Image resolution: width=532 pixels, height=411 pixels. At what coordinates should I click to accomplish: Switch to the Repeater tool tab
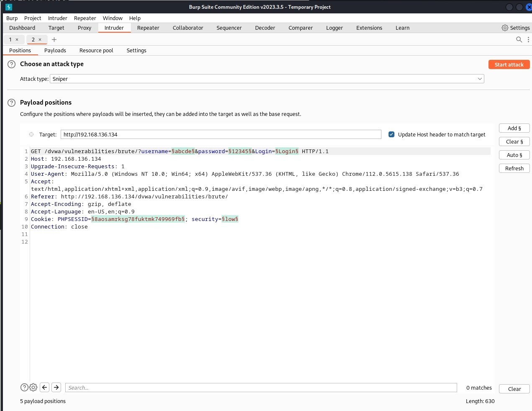[148, 28]
